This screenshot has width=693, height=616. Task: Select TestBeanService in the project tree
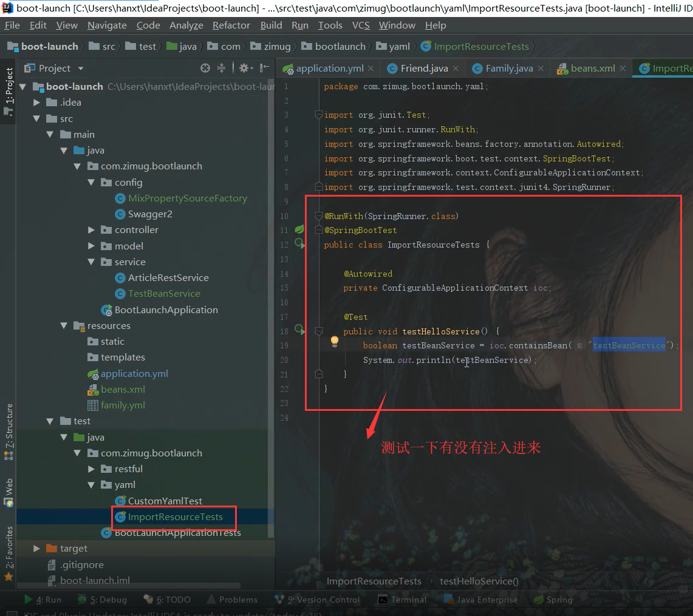tap(164, 294)
